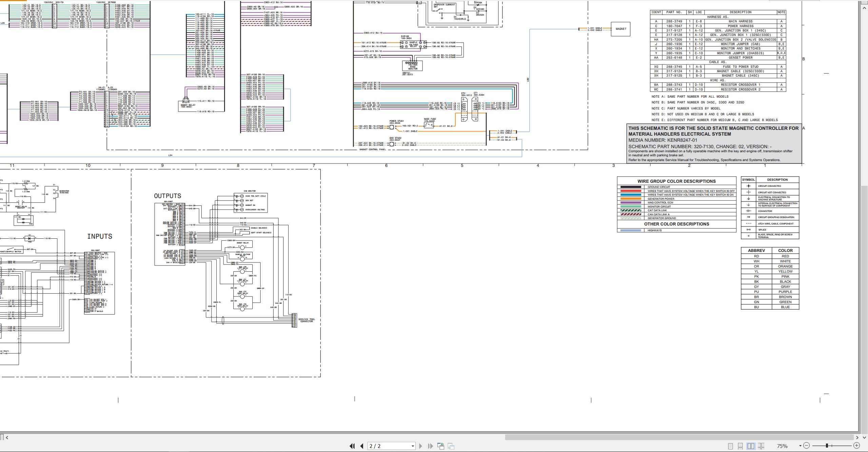868x452 pixels.
Task: Click the ORANGE color name cell
Action: click(785, 266)
